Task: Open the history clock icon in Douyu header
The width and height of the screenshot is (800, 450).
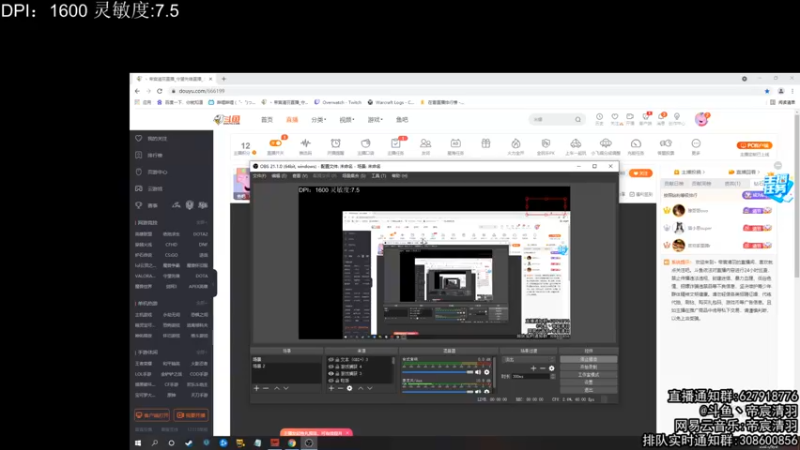Action: (x=599, y=117)
